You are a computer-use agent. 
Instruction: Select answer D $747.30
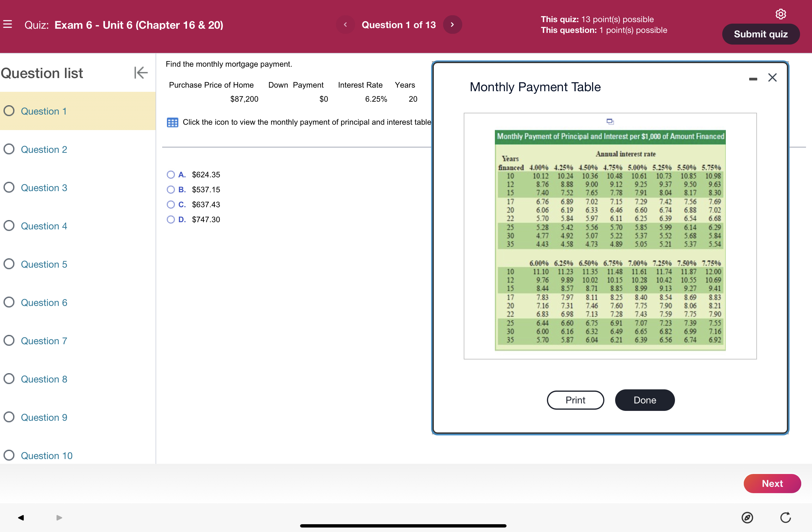(x=171, y=219)
